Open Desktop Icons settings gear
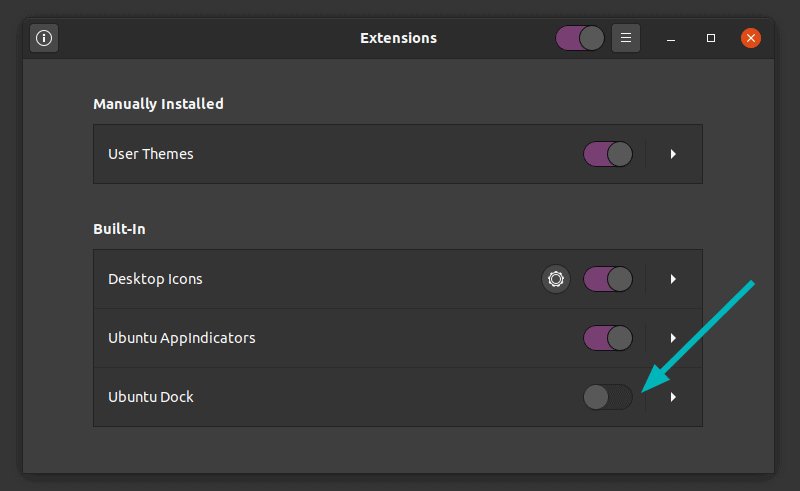Image resolution: width=800 pixels, height=491 pixels. 556,279
